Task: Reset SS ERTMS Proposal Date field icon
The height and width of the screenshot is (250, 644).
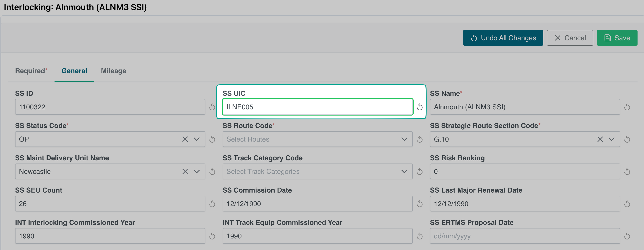Action: [x=627, y=236]
